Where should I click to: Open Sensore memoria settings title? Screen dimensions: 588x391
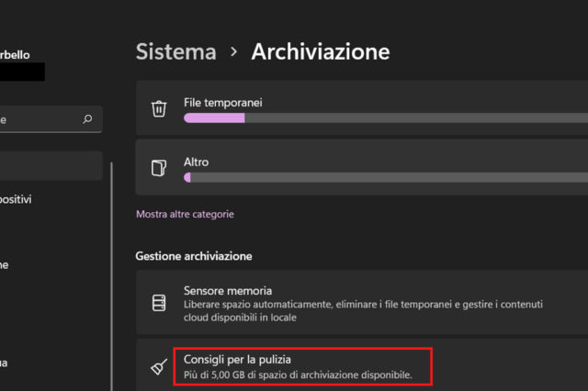(228, 290)
